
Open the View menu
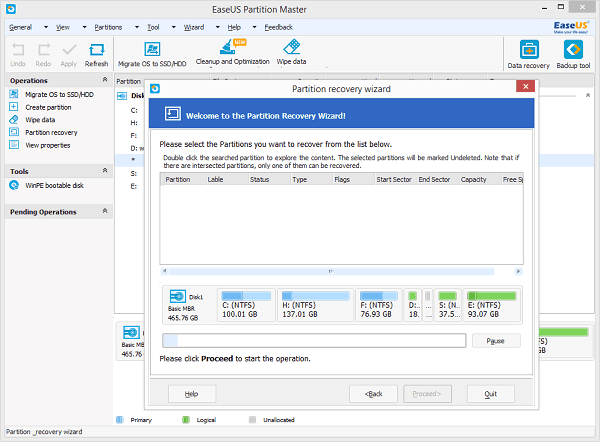tap(63, 27)
